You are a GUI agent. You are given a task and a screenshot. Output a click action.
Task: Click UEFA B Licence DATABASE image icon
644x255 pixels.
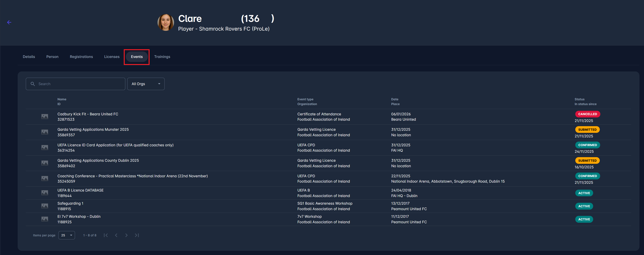[45, 193]
